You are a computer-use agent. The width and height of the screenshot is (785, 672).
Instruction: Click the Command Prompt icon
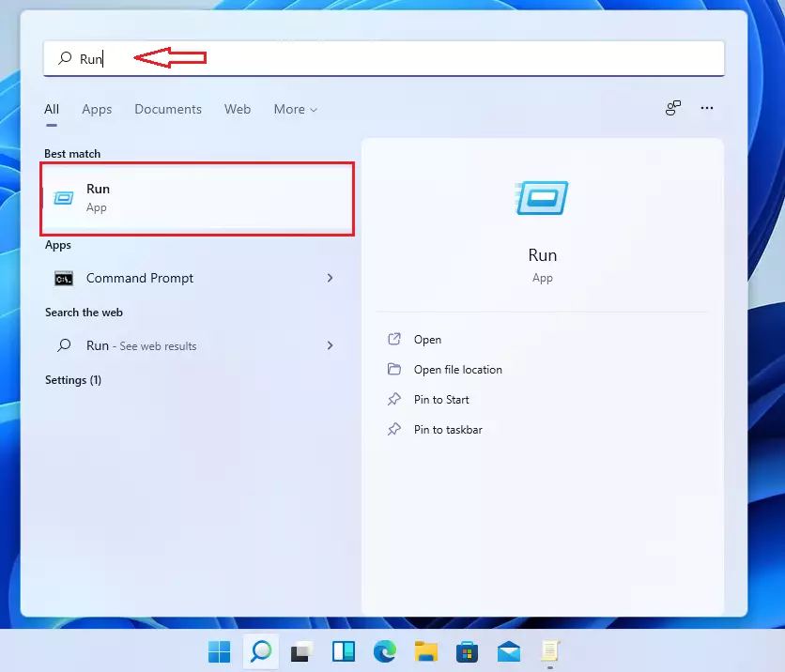tap(64, 279)
